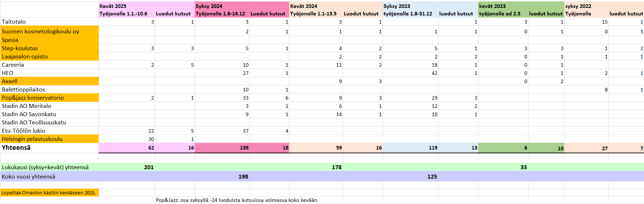The width and height of the screenshot is (644, 204).
Task: Select the Lopettaa Omaolon käytön note cell
Action: click(x=50, y=193)
